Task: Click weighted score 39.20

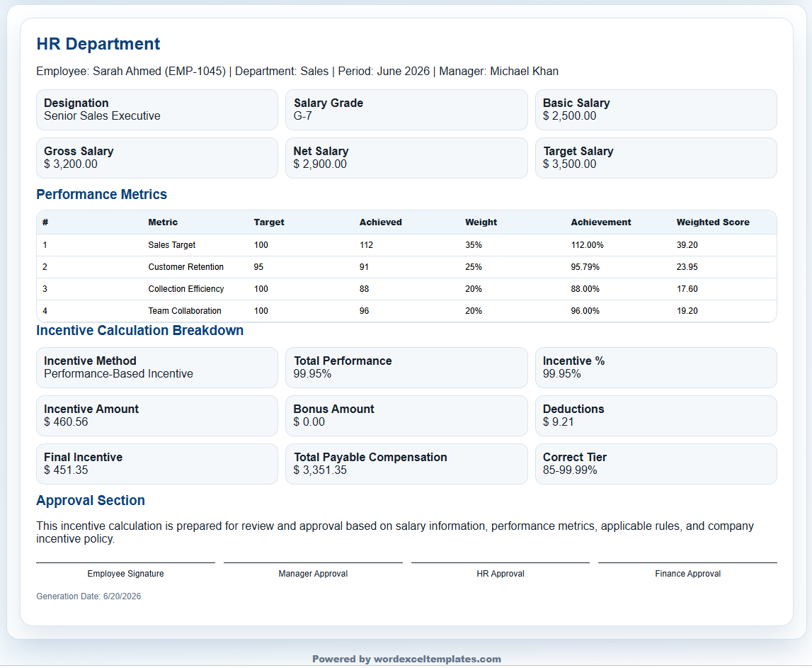Action: (687, 245)
